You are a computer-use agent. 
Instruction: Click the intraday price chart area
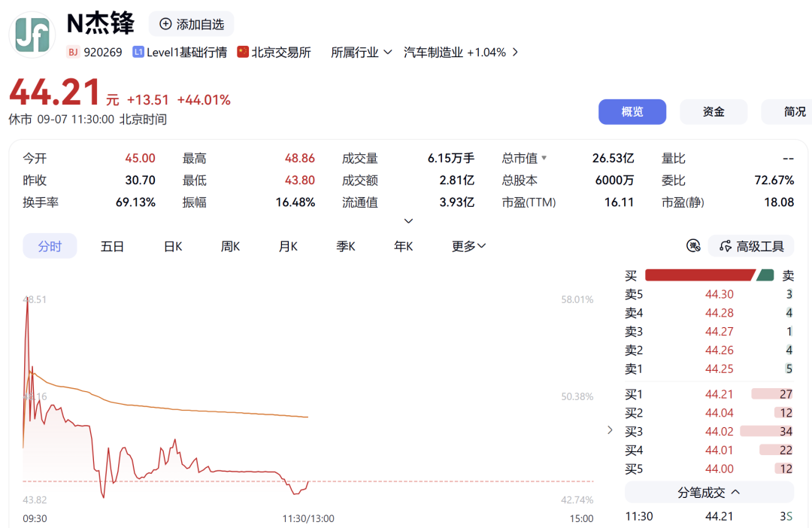pos(308,399)
